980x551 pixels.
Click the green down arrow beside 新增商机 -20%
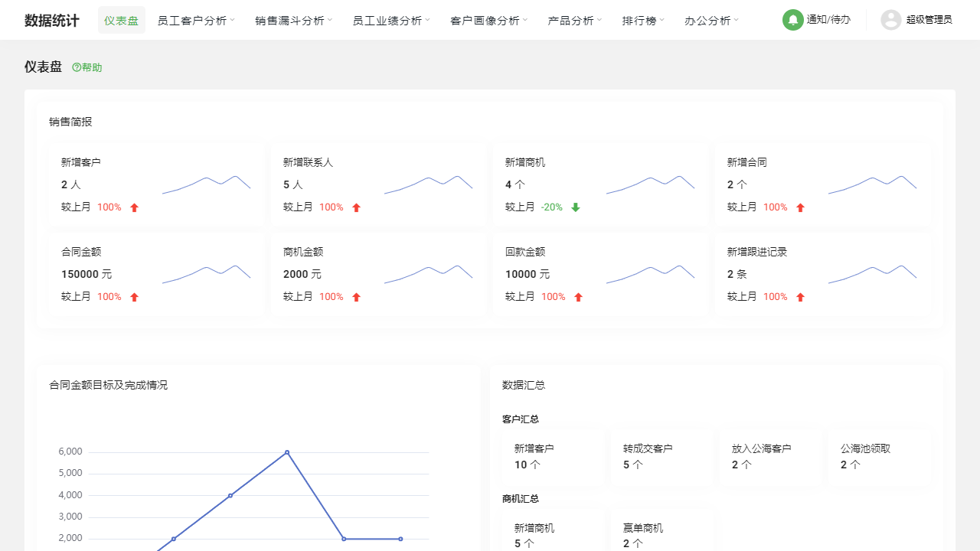coord(575,207)
